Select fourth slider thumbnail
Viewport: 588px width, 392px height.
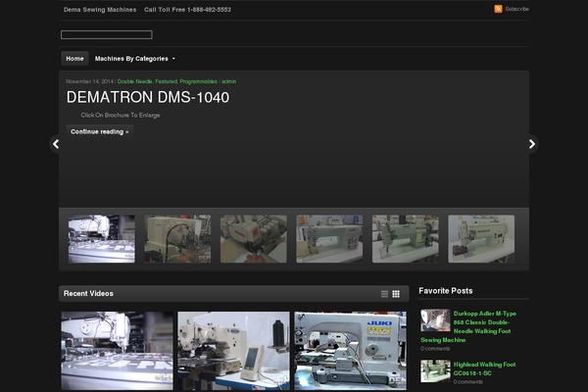pyautogui.click(x=329, y=239)
